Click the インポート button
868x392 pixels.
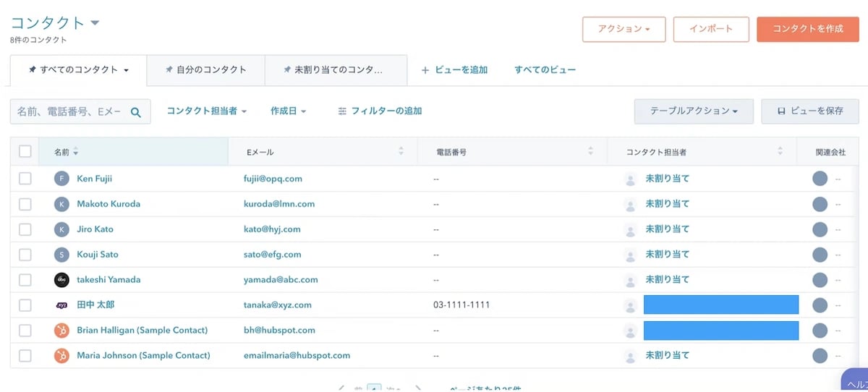click(x=711, y=29)
